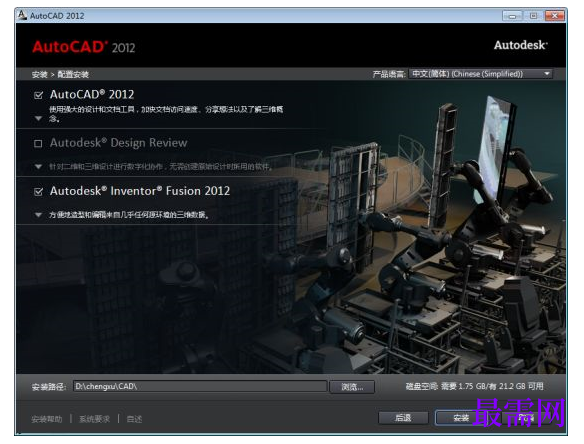
Task: Click the 浏览... browse button
Action: point(352,387)
